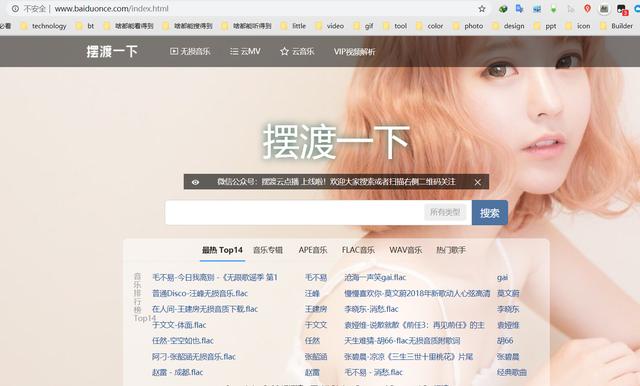Click the eye icon in announcement bar

point(196,182)
